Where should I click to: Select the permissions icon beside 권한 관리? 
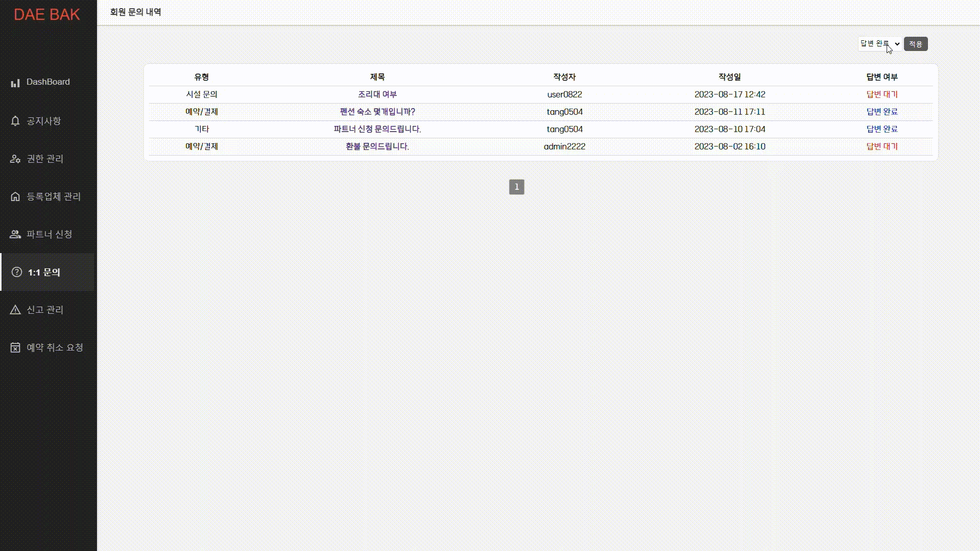point(14,159)
